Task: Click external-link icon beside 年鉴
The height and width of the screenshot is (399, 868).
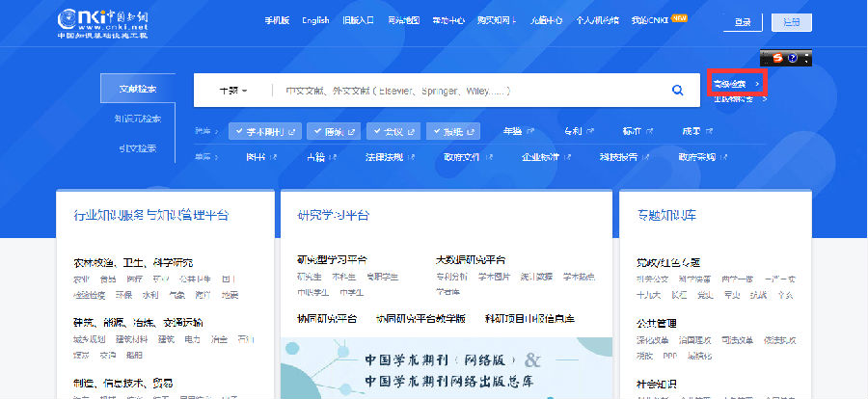Action: (530, 131)
